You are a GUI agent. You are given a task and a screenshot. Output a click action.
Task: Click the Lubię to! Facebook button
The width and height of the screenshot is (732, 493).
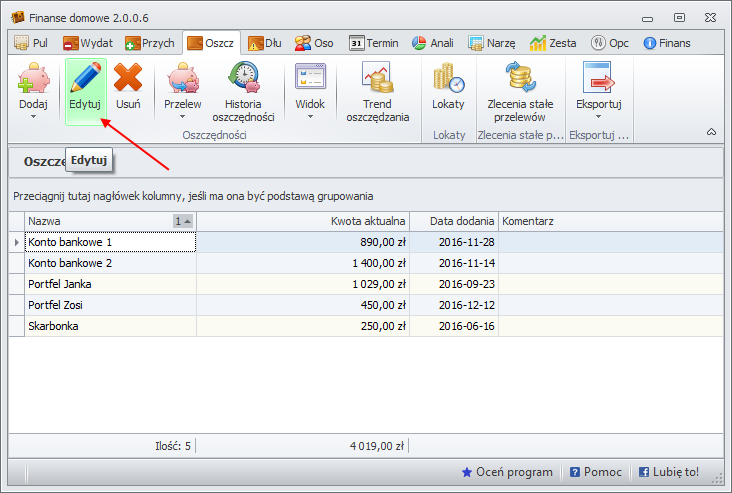tap(669, 472)
